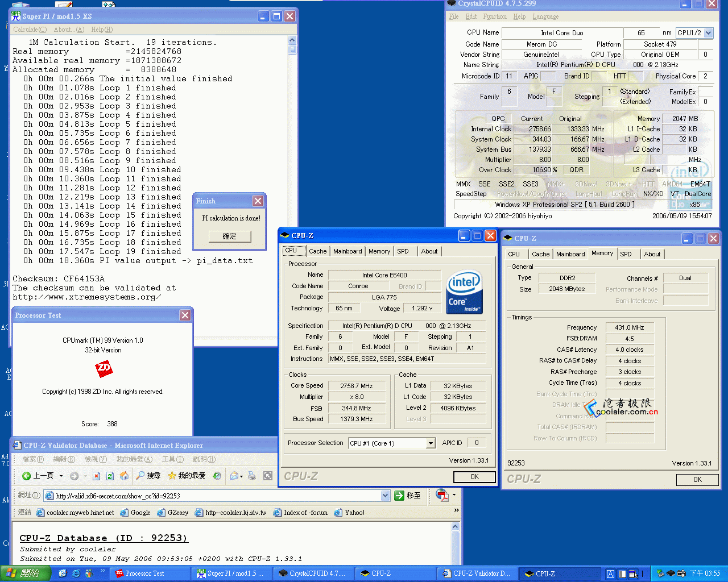Switch to CrystalCPUID in the taskbar
This screenshot has height=582, width=728.
[313, 573]
